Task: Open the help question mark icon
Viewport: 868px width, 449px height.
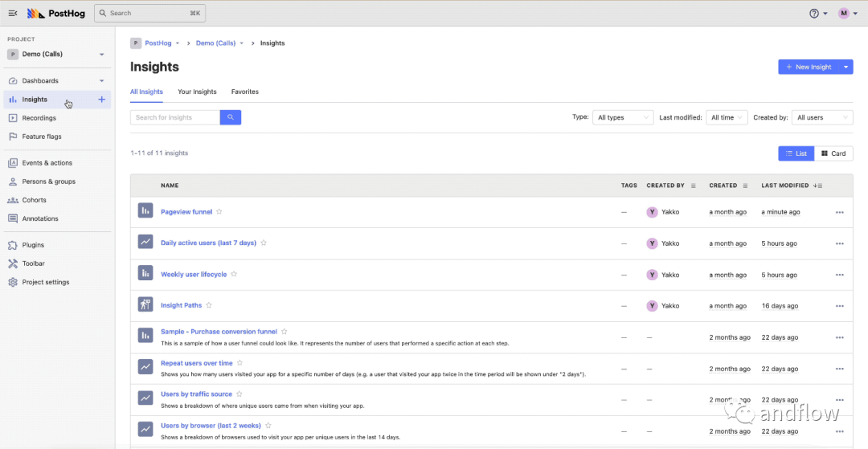Action: [x=814, y=13]
